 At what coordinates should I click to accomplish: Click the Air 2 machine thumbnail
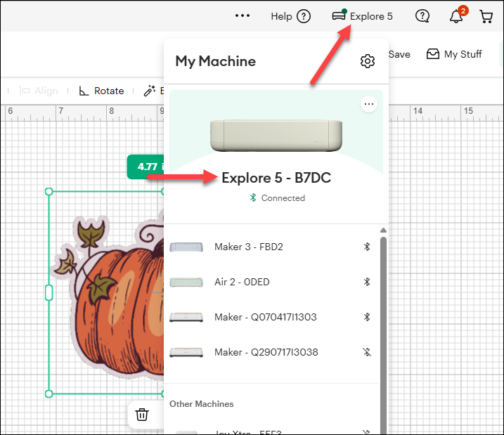tap(186, 282)
